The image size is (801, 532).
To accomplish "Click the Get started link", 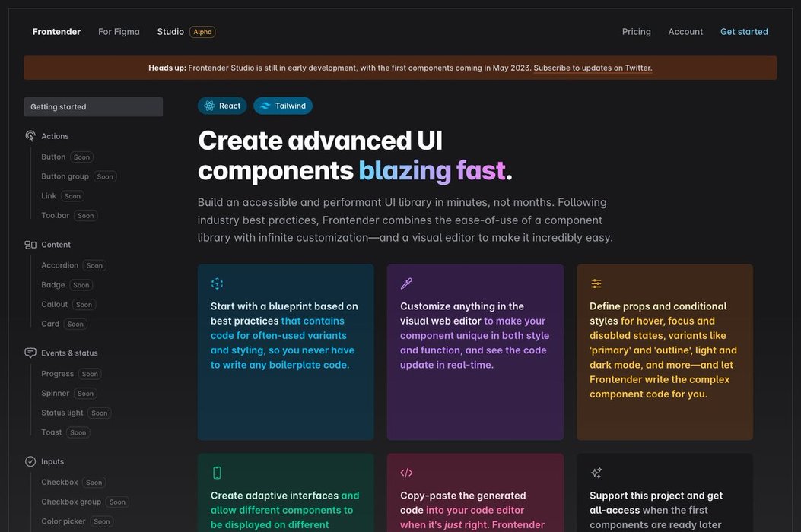I will coord(744,32).
